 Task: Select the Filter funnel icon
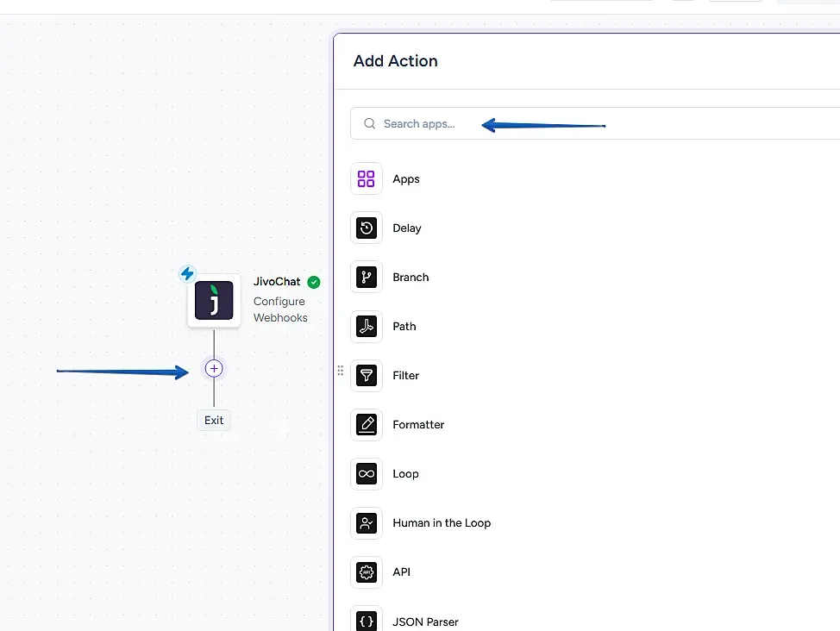click(367, 376)
